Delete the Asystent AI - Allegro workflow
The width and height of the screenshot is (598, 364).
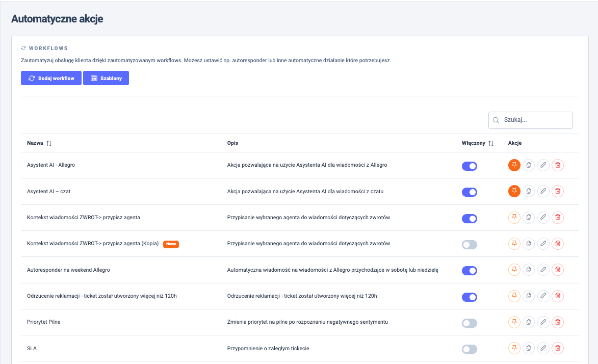click(558, 165)
